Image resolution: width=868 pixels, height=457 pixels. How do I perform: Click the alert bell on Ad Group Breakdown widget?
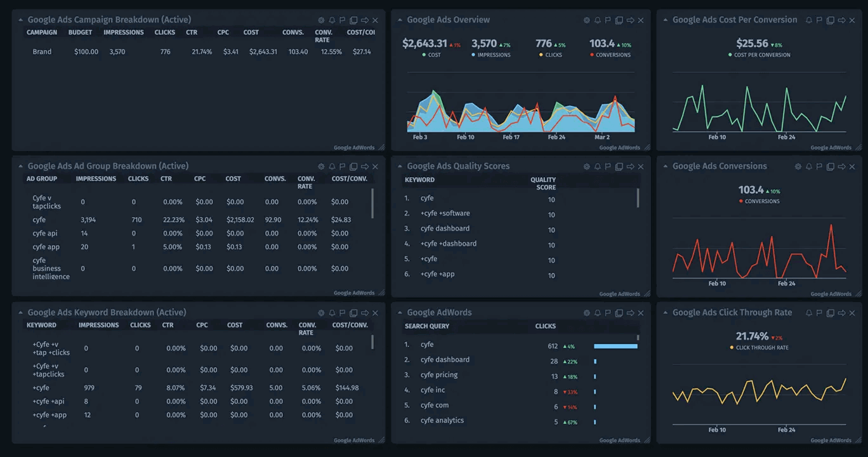point(331,166)
